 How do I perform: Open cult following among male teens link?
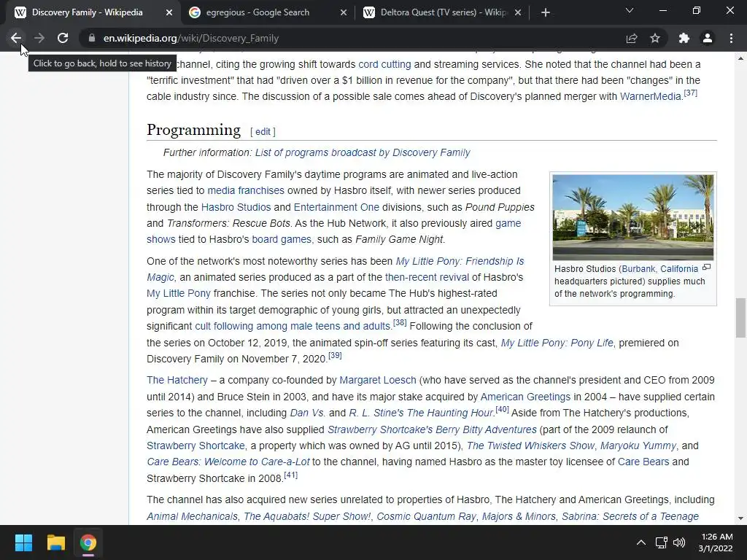pyautogui.click(x=293, y=326)
